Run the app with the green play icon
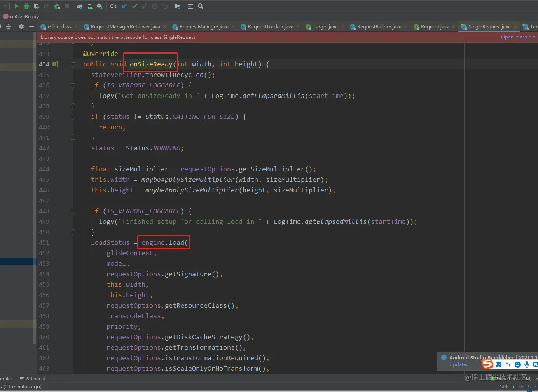This screenshot has height=392, width=538. tap(16, 6)
